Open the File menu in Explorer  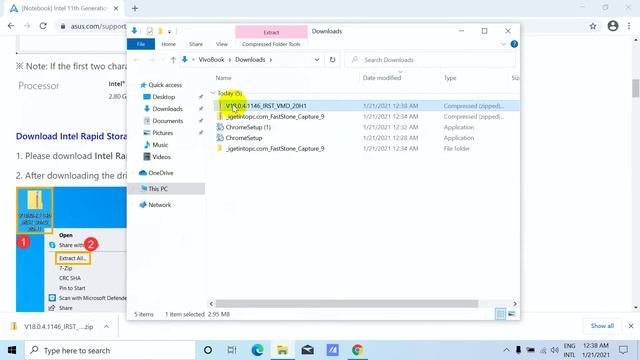pyautogui.click(x=141, y=44)
